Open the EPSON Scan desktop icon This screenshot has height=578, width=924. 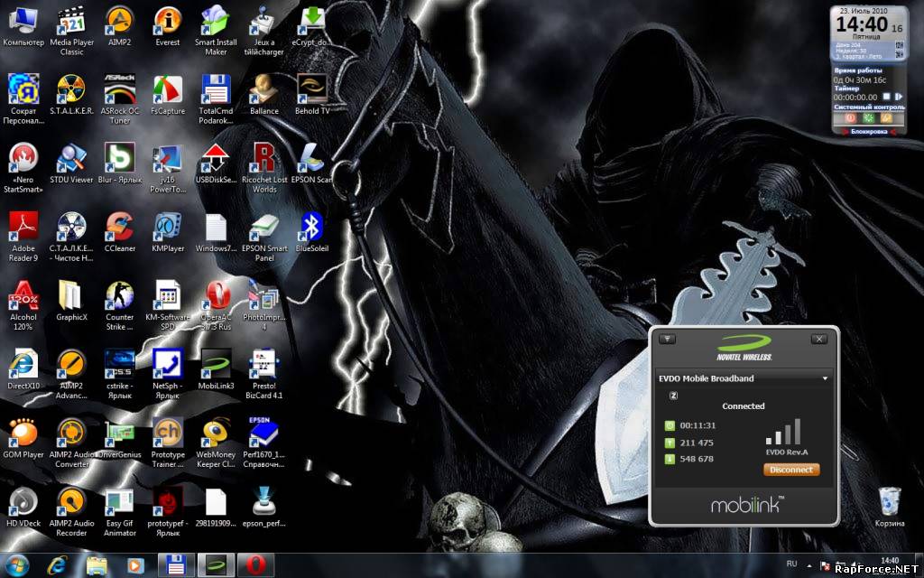click(x=312, y=163)
